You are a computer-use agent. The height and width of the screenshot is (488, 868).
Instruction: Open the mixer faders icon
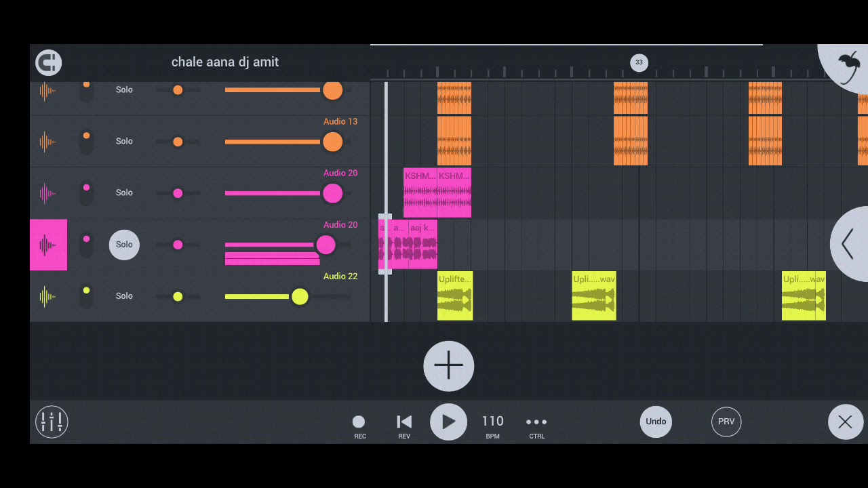tap(52, 422)
